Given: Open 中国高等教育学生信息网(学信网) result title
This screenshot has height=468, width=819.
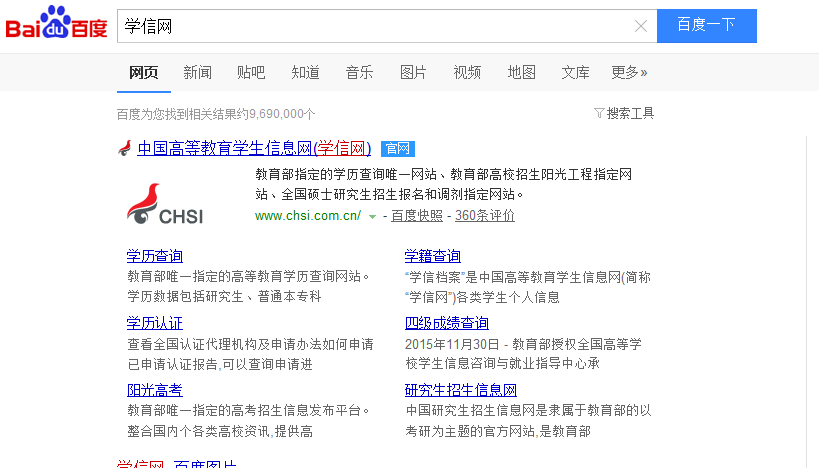Looking at the screenshot, I should coord(254,148).
